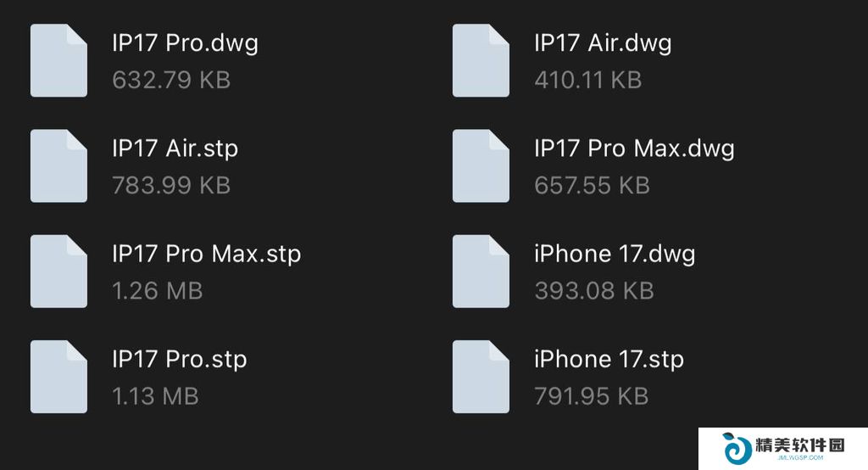Screen dimensions: 868x470
Task: Select the IP17 Pro Max.stp file icon
Action: [x=58, y=271]
